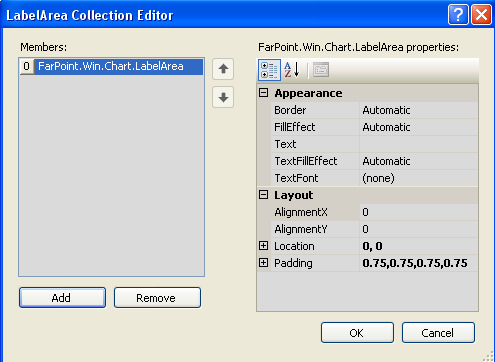Collapse the Layout category
The image size is (495, 362).
[x=263, y=195]
